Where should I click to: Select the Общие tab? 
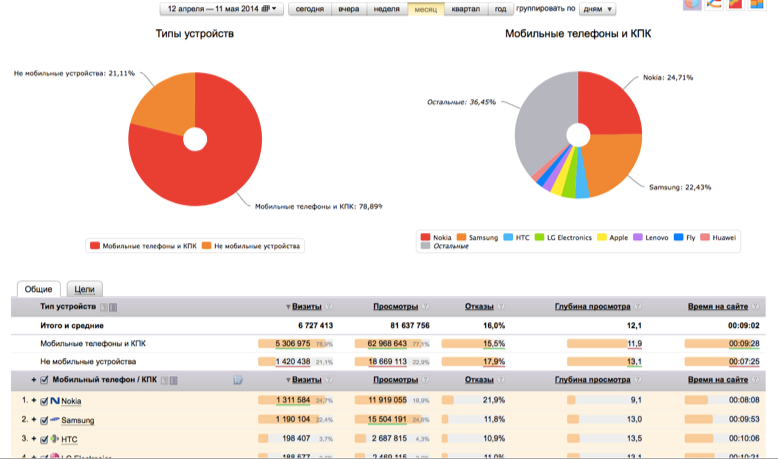coord(39,289)
